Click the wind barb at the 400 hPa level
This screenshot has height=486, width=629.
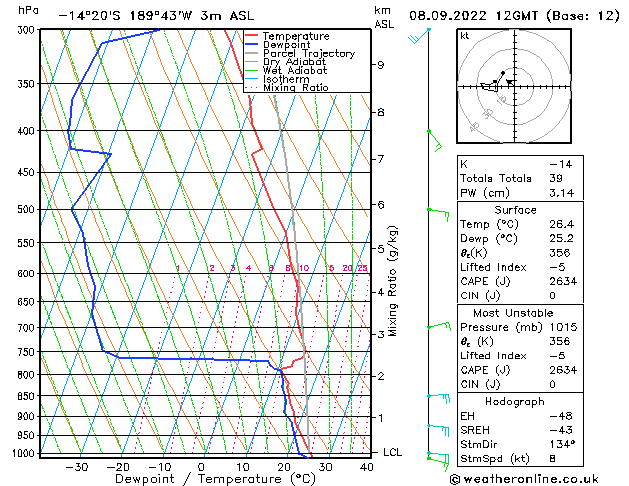[435, 141]
